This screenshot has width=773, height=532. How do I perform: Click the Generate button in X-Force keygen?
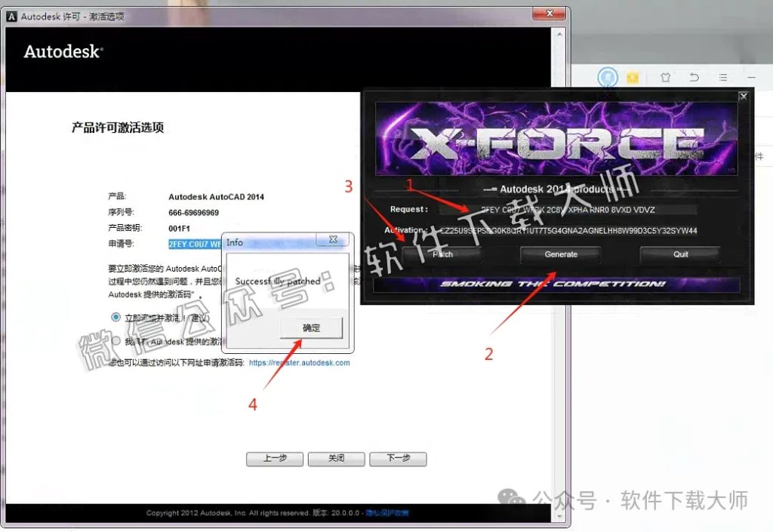coord(560,254)
